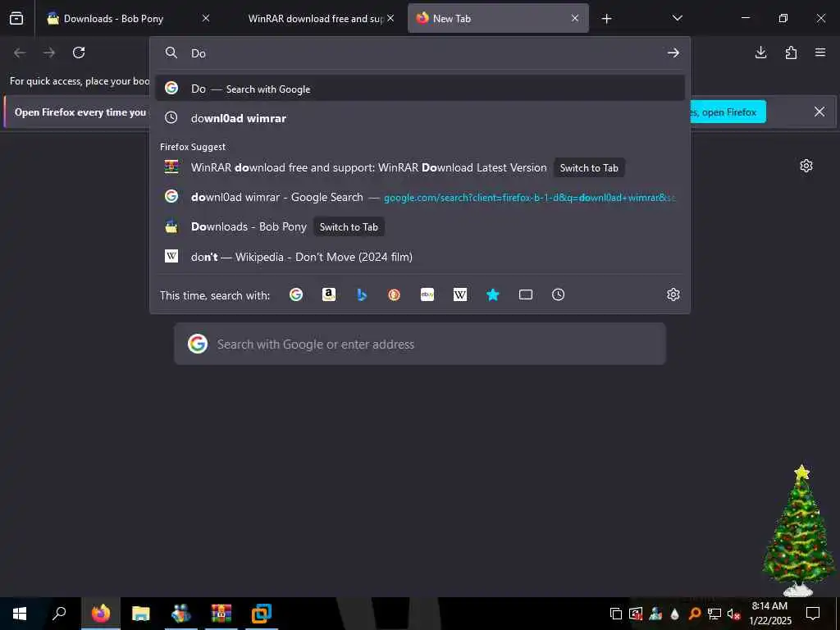The width and height of the screenshot is (840, 630).
Task: Dismiss the Open Firefox every time banner
Action: tap(819, 112)
